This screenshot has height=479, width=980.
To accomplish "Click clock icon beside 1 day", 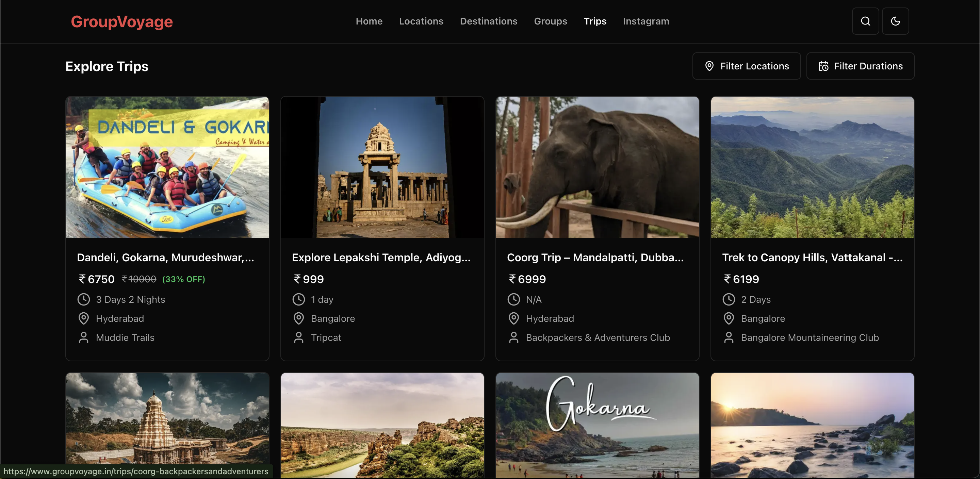I will click(x=299, y=299).
